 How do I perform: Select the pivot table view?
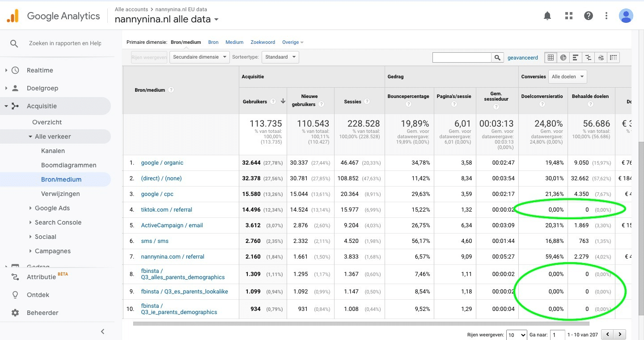(613, 57)
